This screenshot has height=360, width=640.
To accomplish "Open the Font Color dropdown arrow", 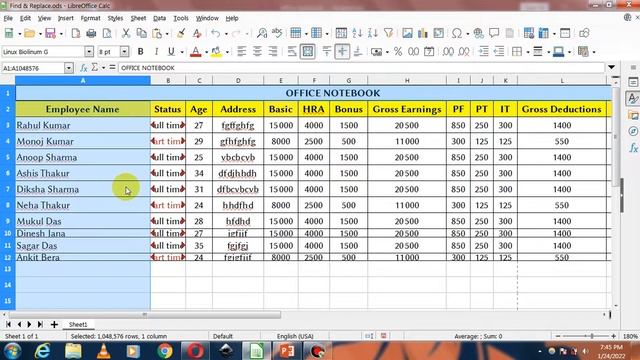I will point(206,52).
